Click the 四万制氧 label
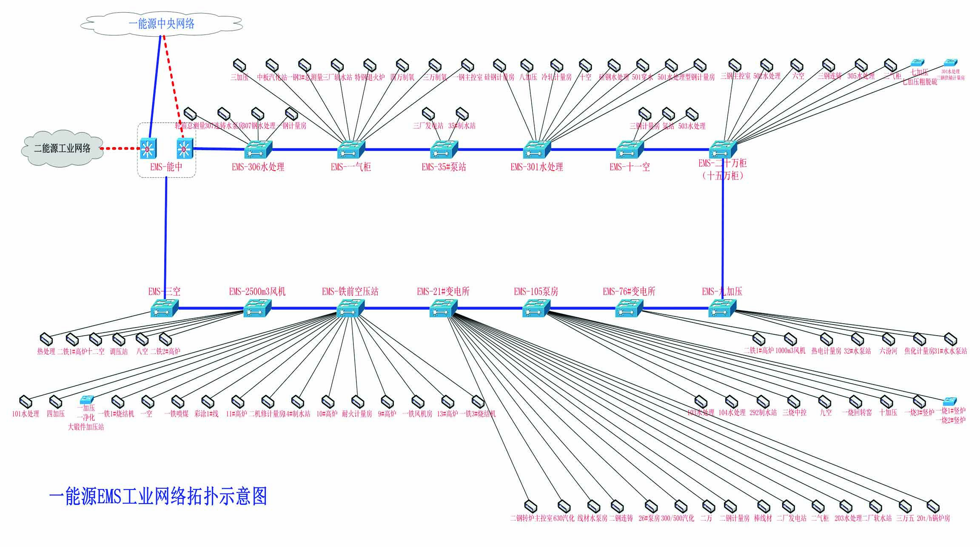This screenshot has width=980, height=547. pos(402,77)
